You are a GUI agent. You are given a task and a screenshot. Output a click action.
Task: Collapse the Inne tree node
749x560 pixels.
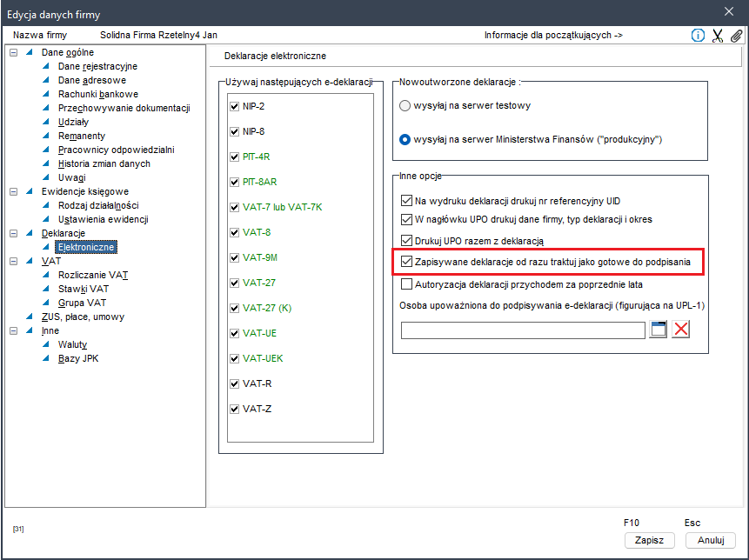click(13, 330)
